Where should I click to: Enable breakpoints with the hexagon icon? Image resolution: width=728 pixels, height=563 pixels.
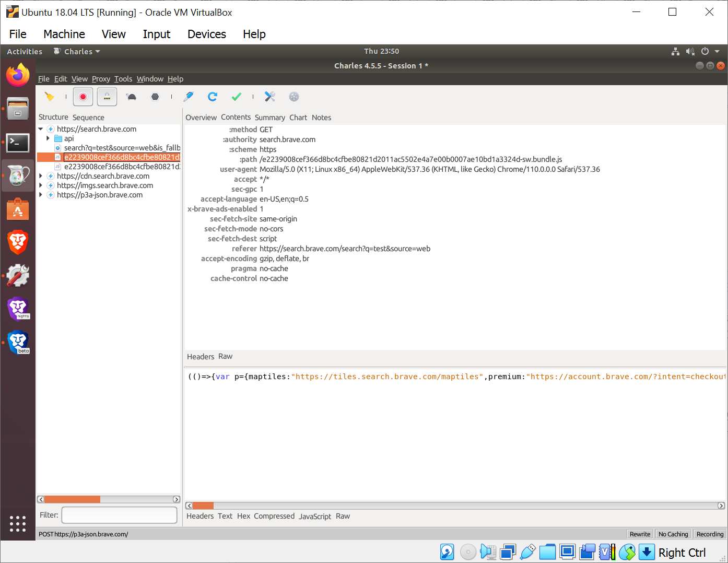(x=155, y=97)
